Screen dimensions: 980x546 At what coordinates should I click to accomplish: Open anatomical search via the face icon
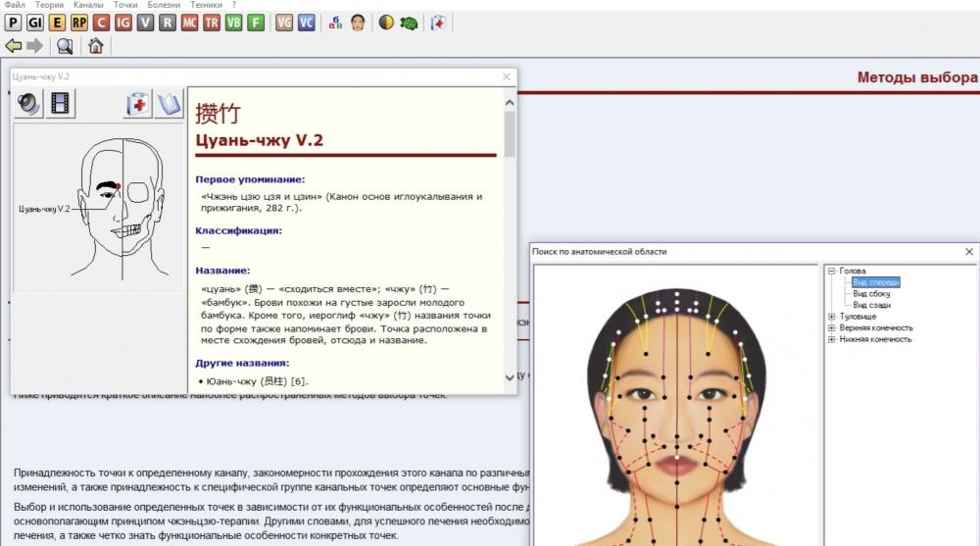point(358,23)
